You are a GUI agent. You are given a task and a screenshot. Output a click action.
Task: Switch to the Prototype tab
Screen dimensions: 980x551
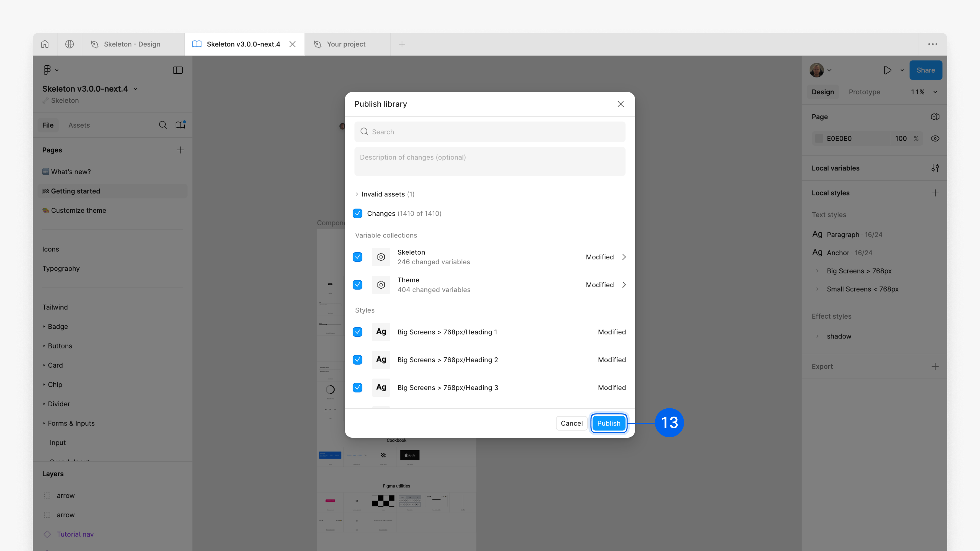pyautogui.click(x=864, y=92)
